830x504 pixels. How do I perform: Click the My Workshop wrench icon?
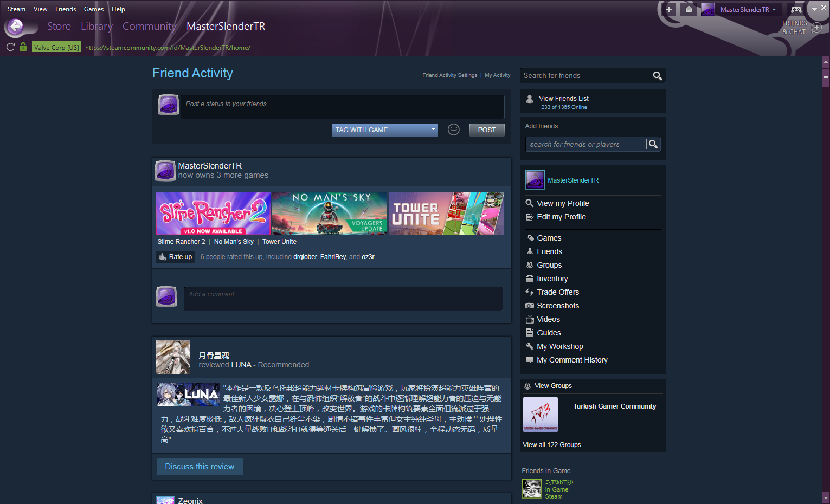click(x=530, y=346)
